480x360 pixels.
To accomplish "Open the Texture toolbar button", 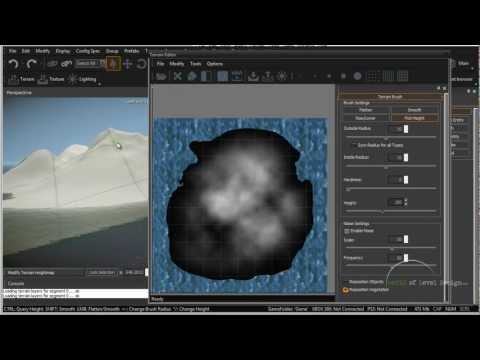I will (x=51, y=79).
